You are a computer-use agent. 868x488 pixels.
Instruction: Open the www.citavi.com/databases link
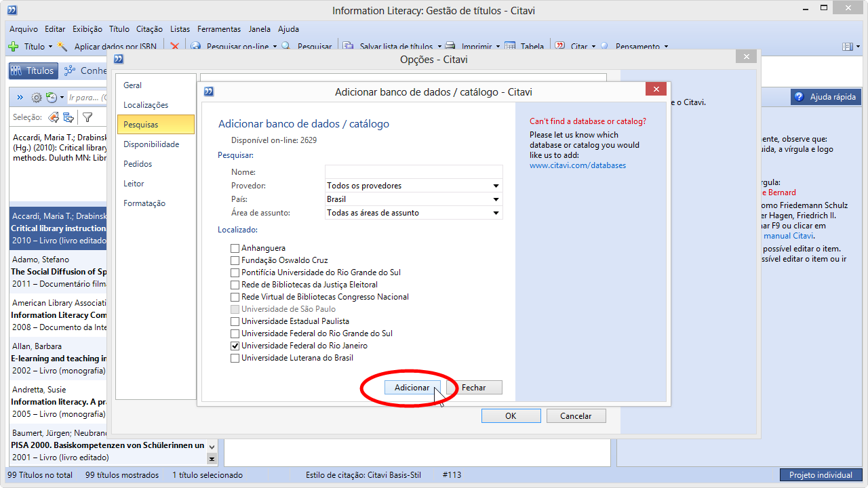coord(578,165)
